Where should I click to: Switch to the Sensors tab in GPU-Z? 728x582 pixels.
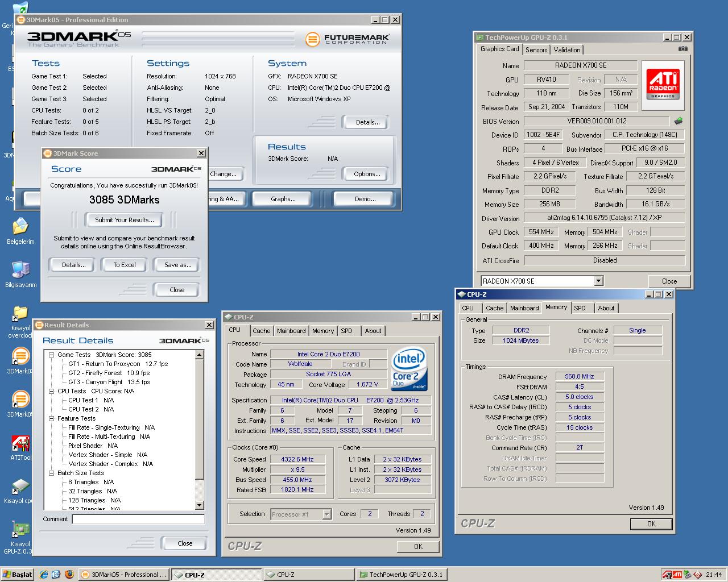pos(536,50)
